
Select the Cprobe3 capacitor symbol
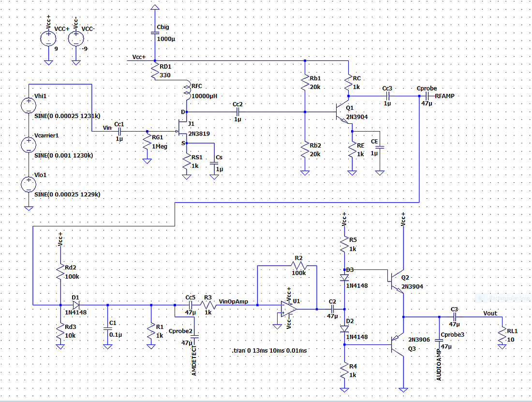tap(439, 341)
